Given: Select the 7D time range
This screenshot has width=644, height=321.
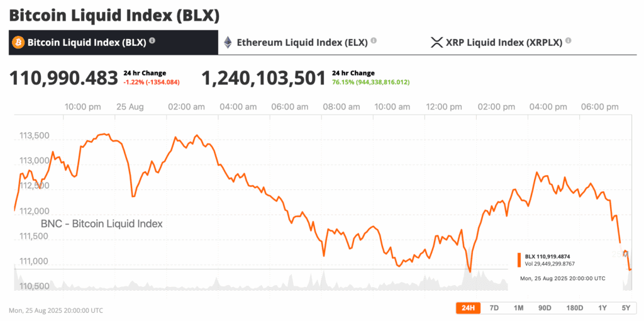Looking at the screenshot, I should (494, 308).
